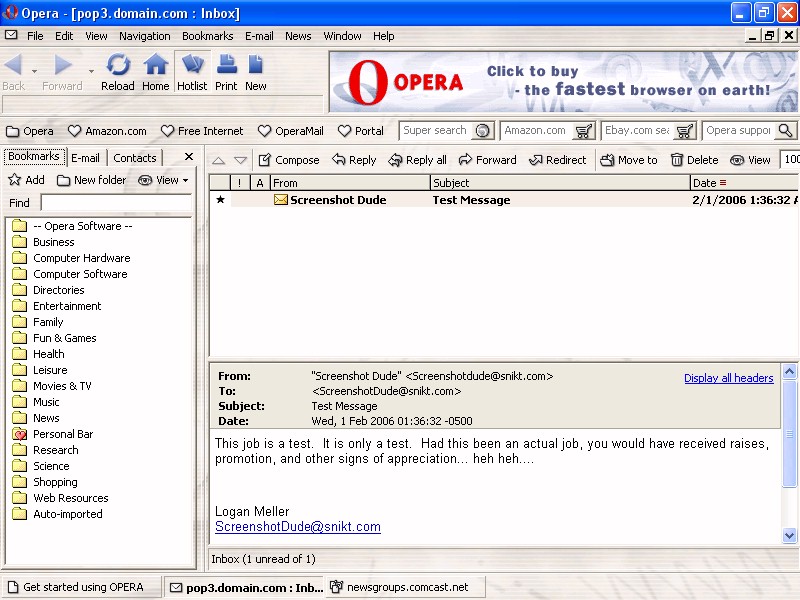Click Move to in mail toolbar
Viewport: 800px width, 600px height.
[629, 160]
